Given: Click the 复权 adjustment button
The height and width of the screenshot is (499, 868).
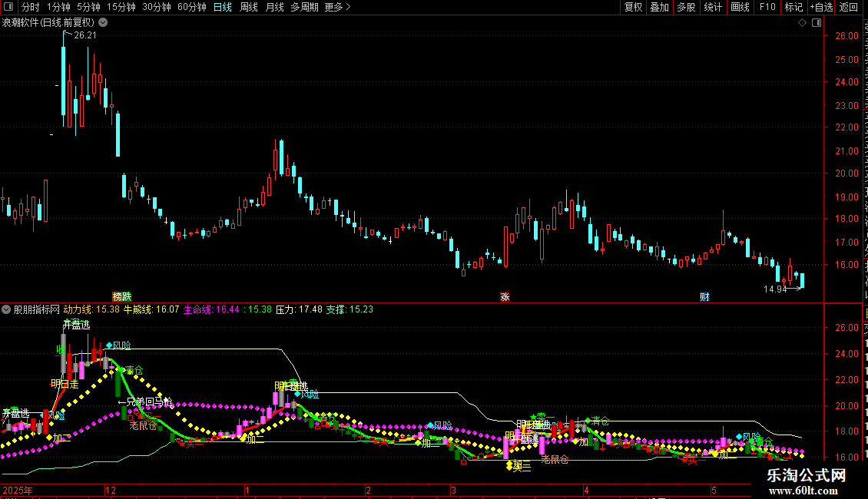Looking at the screenshot, I should tap(633, 7).
